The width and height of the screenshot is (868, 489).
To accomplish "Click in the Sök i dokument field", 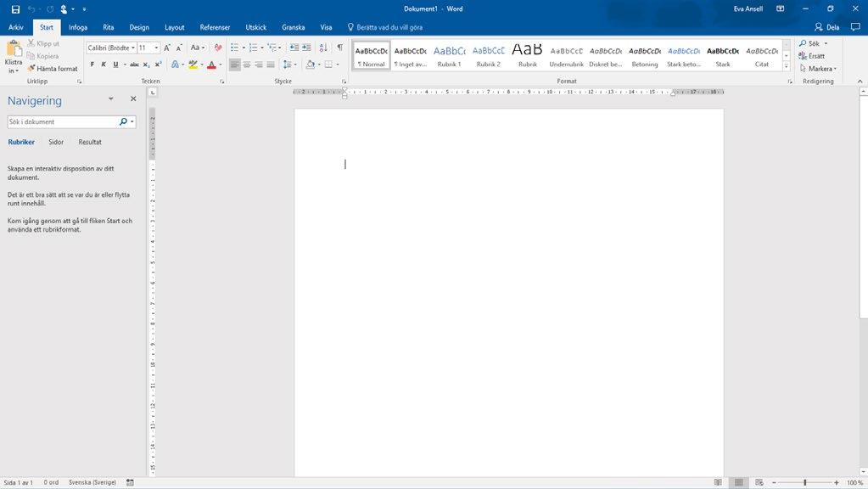I will coord(62,122).
